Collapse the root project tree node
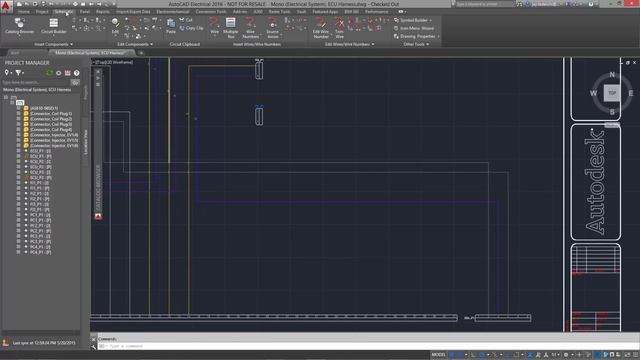The image size is (640, 360). [x=6, y=97]
